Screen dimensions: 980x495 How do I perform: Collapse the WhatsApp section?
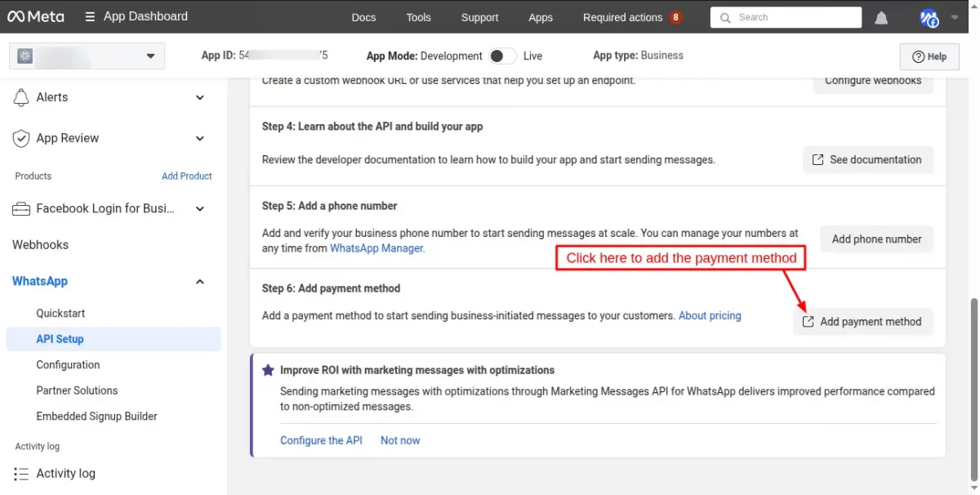click(x=200, y=281)
